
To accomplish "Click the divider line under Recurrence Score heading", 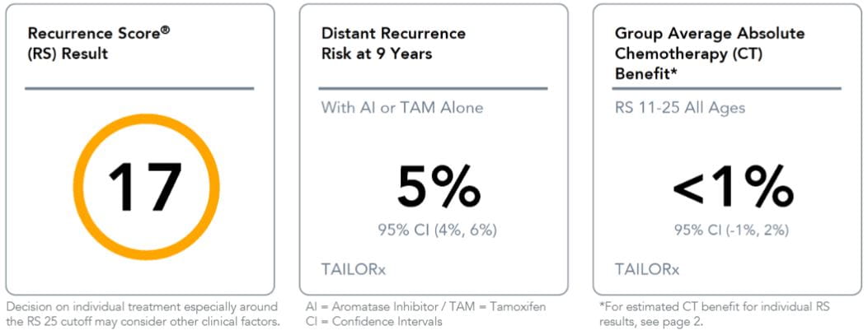I will [x=138, y=88].
